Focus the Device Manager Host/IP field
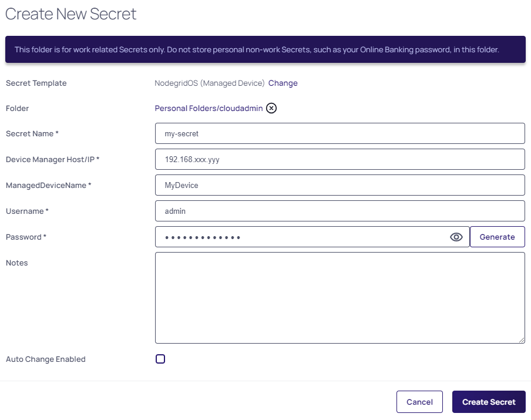The image size is (531, 420). 340,159
